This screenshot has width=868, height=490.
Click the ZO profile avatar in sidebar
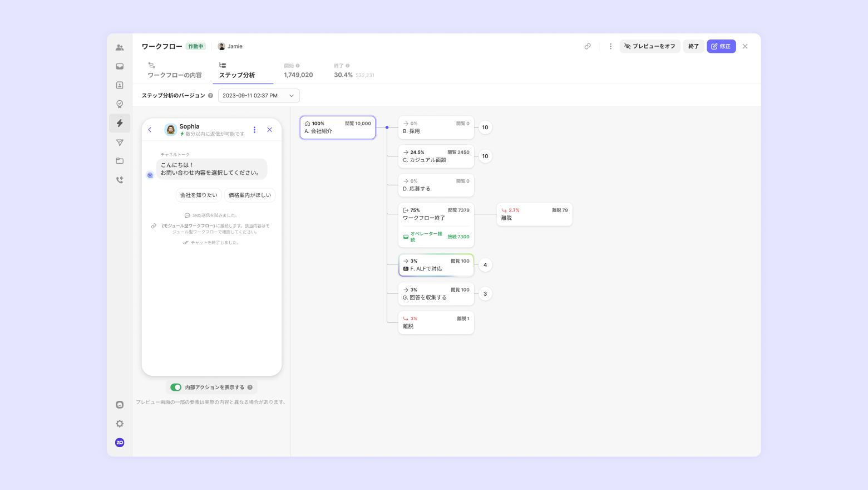point(120,443)
